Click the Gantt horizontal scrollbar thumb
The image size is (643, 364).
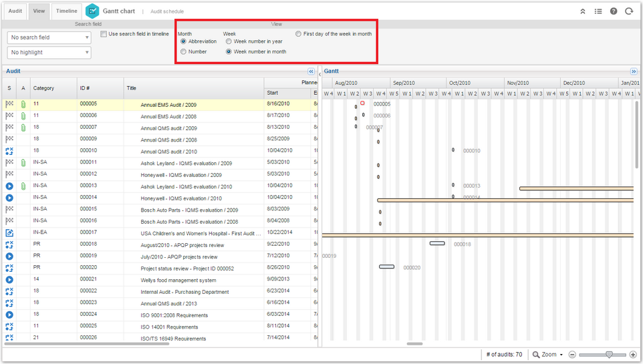(x=414, y=344)
